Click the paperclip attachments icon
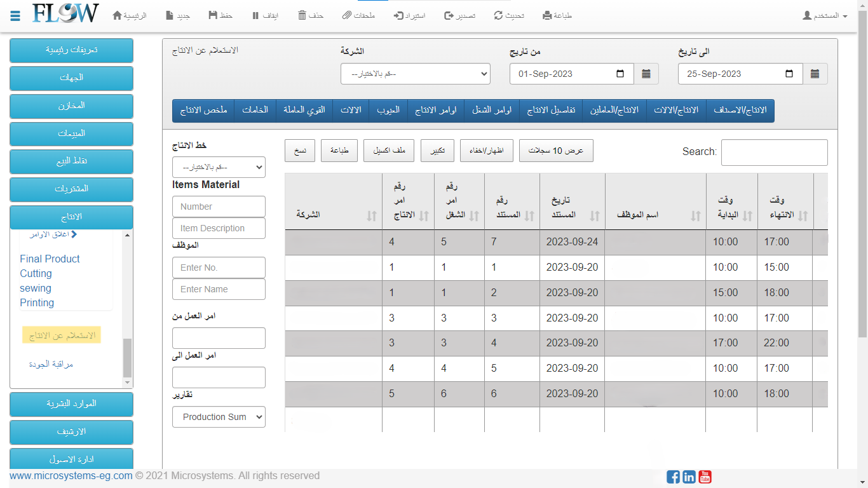Screen dimensions: 868x488 tap(346, 15)
